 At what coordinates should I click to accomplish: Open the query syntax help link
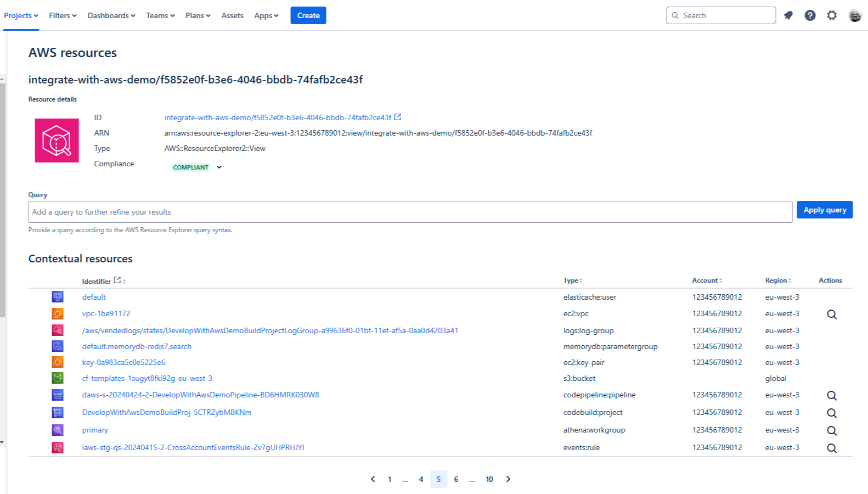[x=212, y=230]
